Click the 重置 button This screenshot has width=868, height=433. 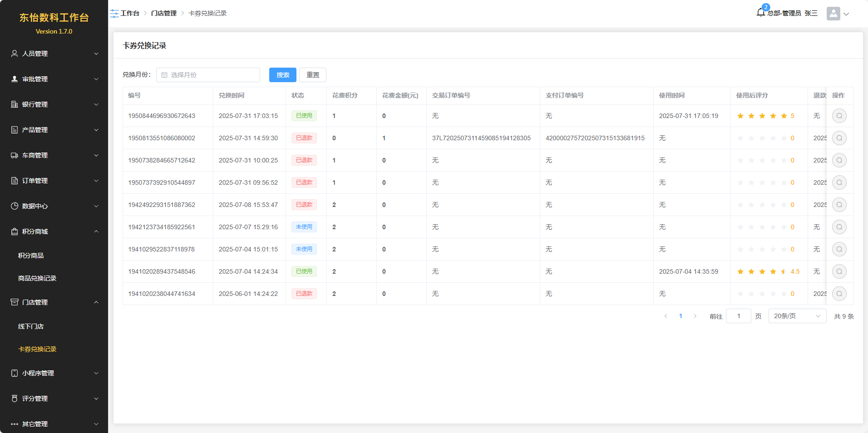pos(312,75)
